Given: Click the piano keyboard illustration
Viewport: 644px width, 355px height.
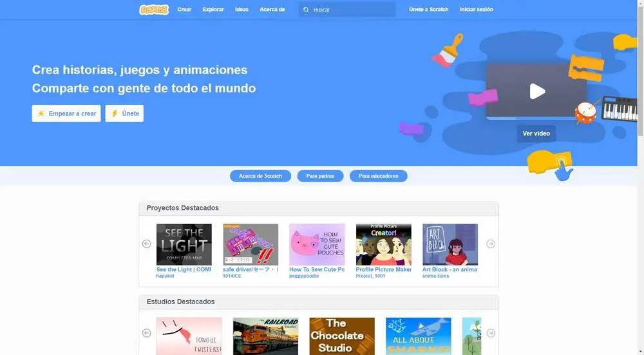Looking at the screenshot, I should point(620,108).
